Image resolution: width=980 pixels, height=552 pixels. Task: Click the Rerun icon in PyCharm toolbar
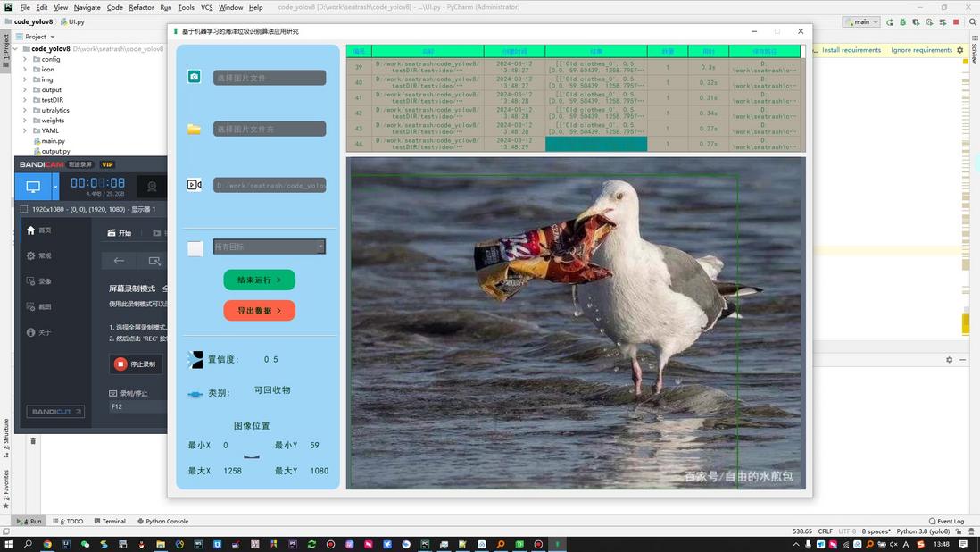pos(889,21)
